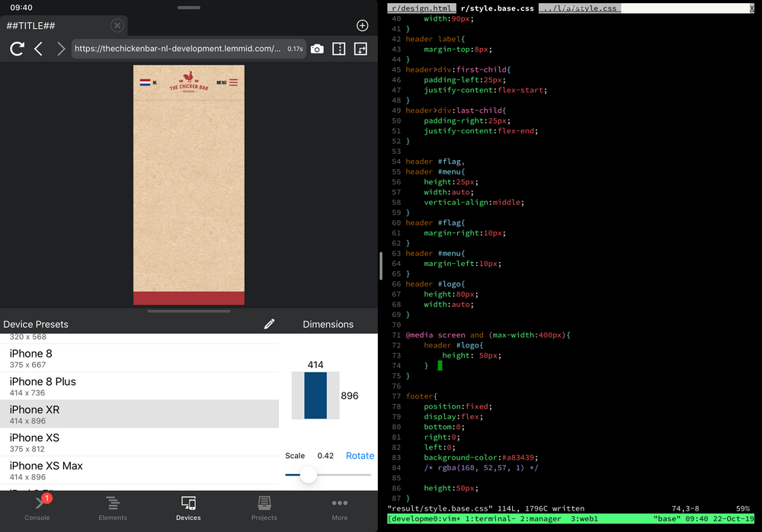
Task: Edit Device Presets using the pencil icon
Action: point(270,324)
